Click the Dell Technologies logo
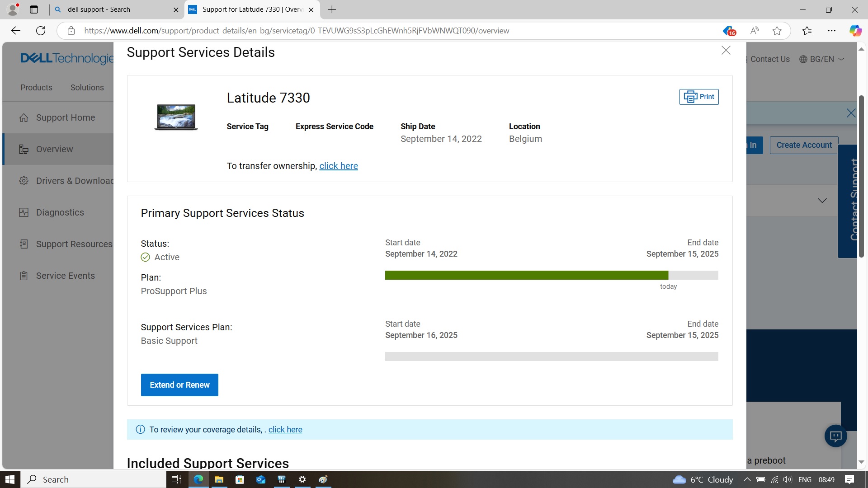 pyautogui.click(x=67, y=58)
